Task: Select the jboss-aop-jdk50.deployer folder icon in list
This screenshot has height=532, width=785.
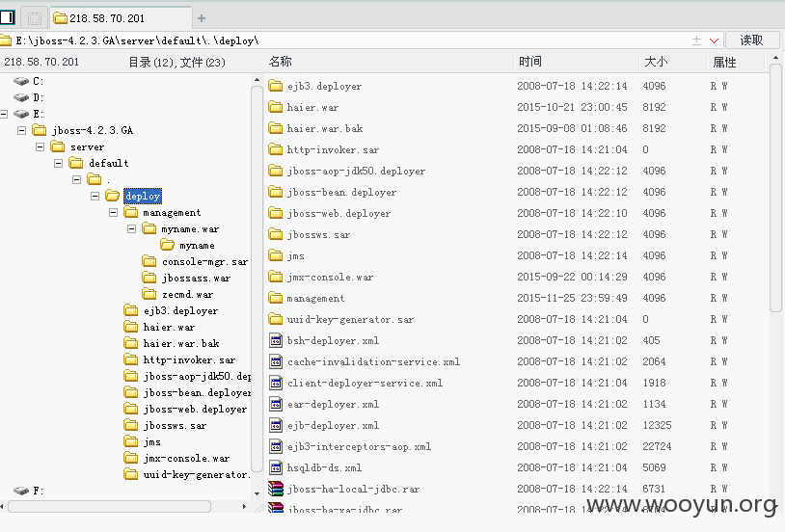Action: (x=276, y=171)
